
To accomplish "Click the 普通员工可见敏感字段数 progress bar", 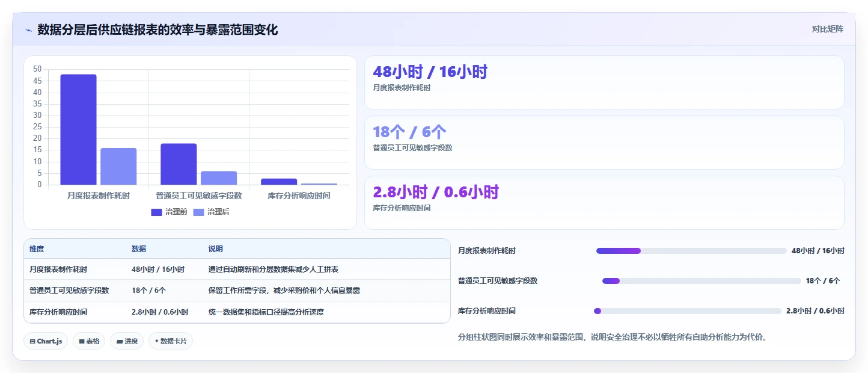I will (x=701, y=281).
